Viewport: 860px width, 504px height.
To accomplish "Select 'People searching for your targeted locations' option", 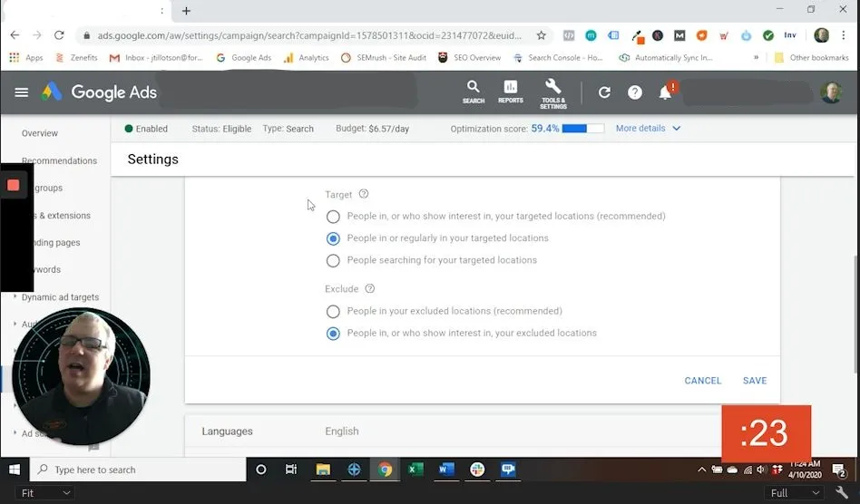I will (333, 260).
